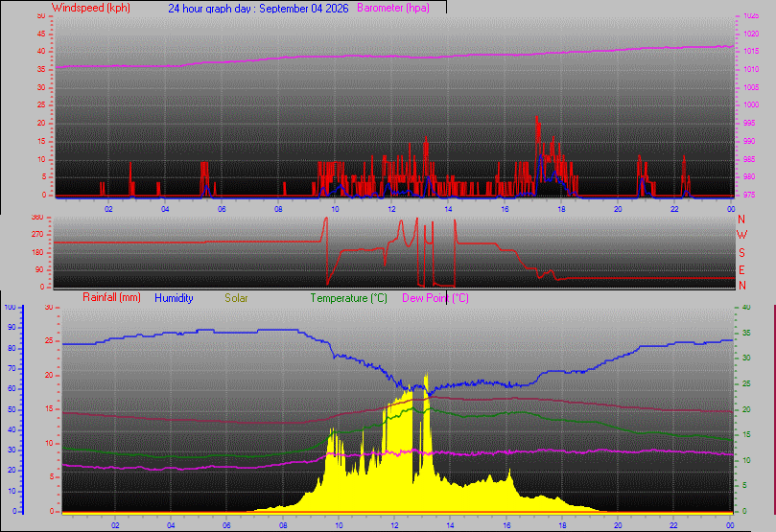Viewport: 776px width, 532px height.
Task: Select the 35 tick on windspeed axis
Action: pyautogui.click(x=41, y=69)
